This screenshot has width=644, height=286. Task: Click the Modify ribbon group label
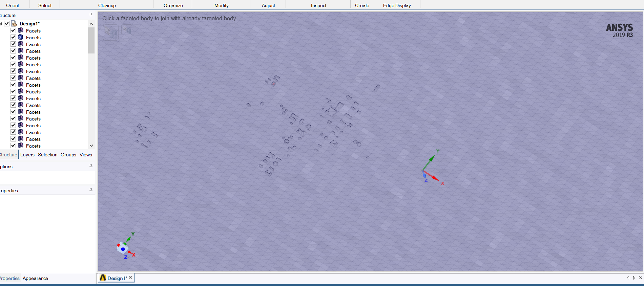(222, 5)
